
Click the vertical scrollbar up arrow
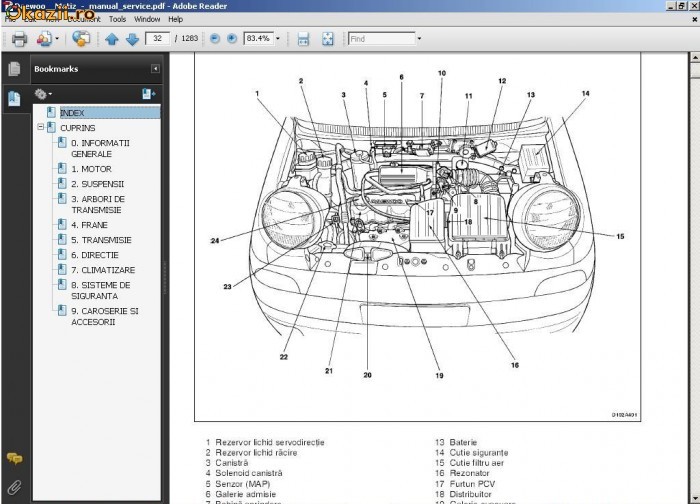point(695,58)
